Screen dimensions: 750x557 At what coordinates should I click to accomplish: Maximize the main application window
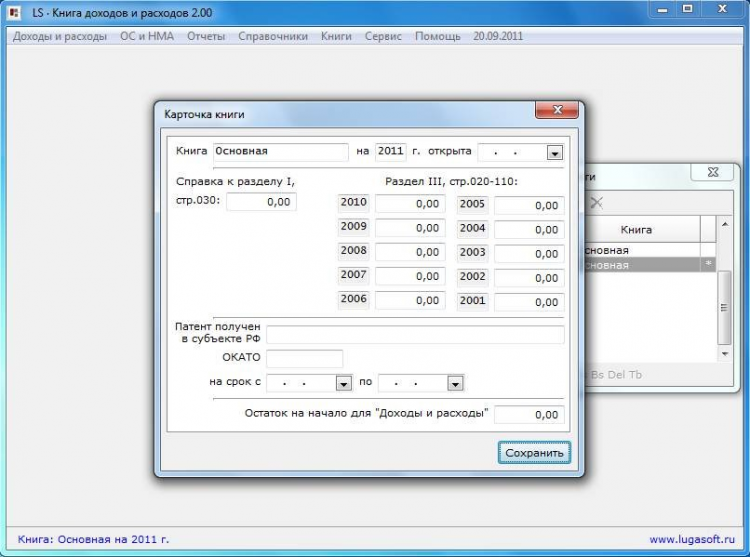click(x=687, y=9)
